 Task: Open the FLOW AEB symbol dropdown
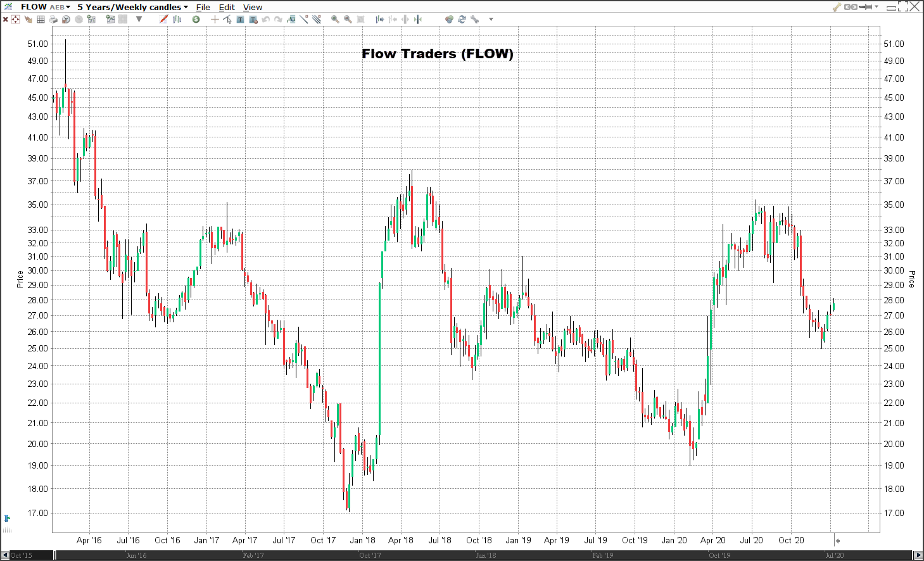46,7
